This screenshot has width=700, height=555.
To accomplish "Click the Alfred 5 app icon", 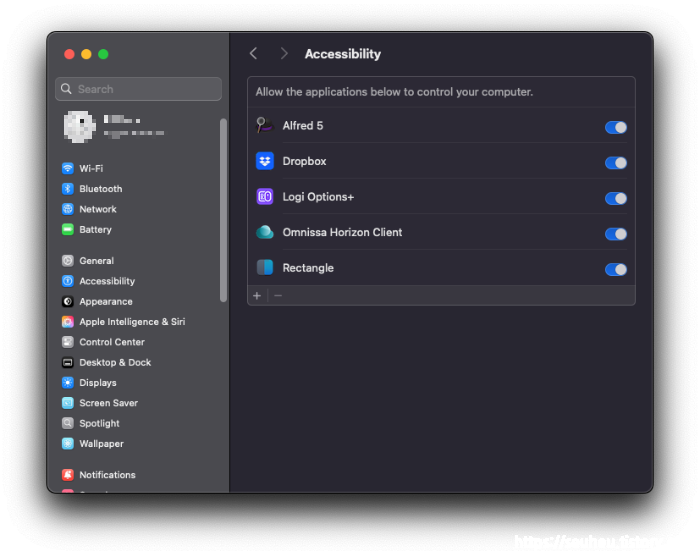I will [265, 125].
